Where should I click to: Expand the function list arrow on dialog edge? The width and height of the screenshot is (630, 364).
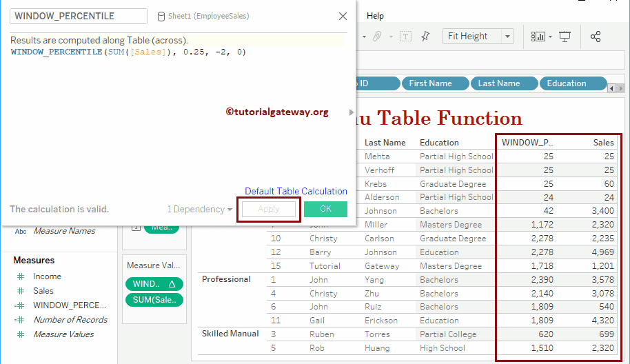352,112
